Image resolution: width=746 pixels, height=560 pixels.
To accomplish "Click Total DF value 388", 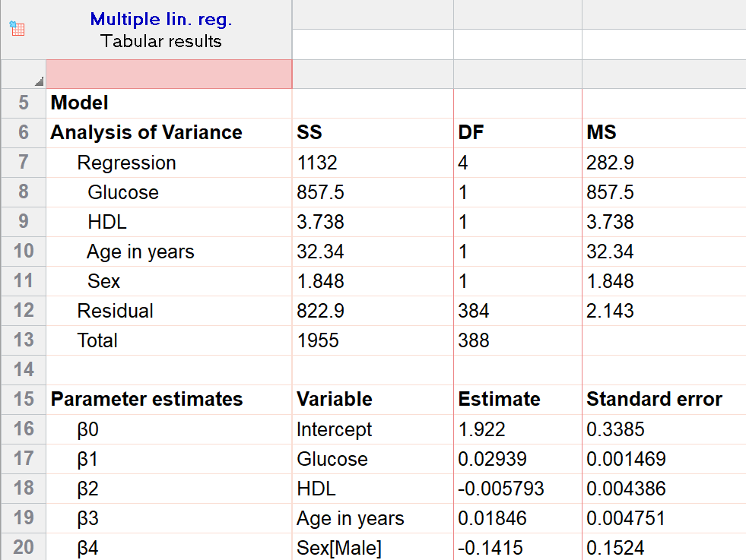I will (x=474, y=340).
